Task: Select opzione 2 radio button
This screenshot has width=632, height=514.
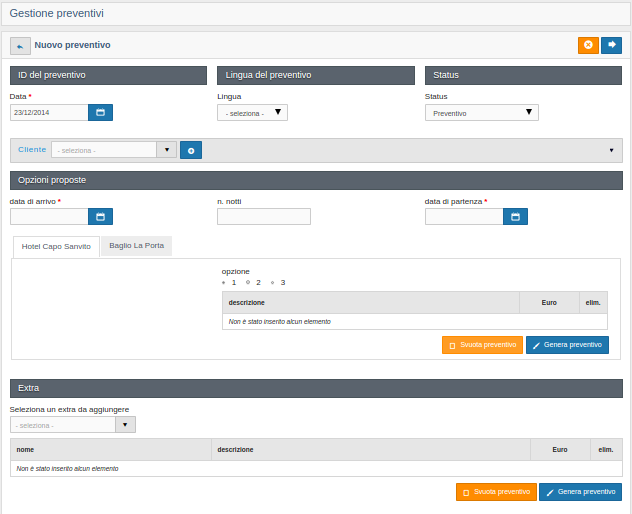Action: (248, 283)
